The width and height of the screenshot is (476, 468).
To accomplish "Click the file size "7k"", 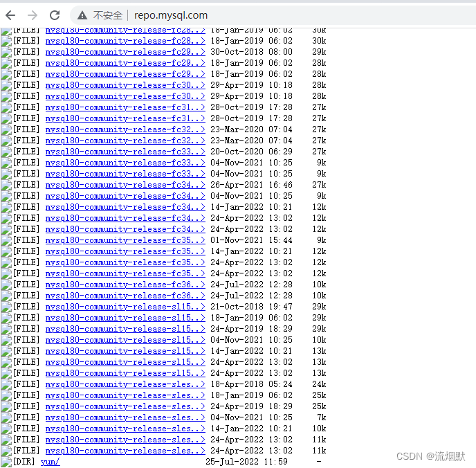I will (322, 417).
